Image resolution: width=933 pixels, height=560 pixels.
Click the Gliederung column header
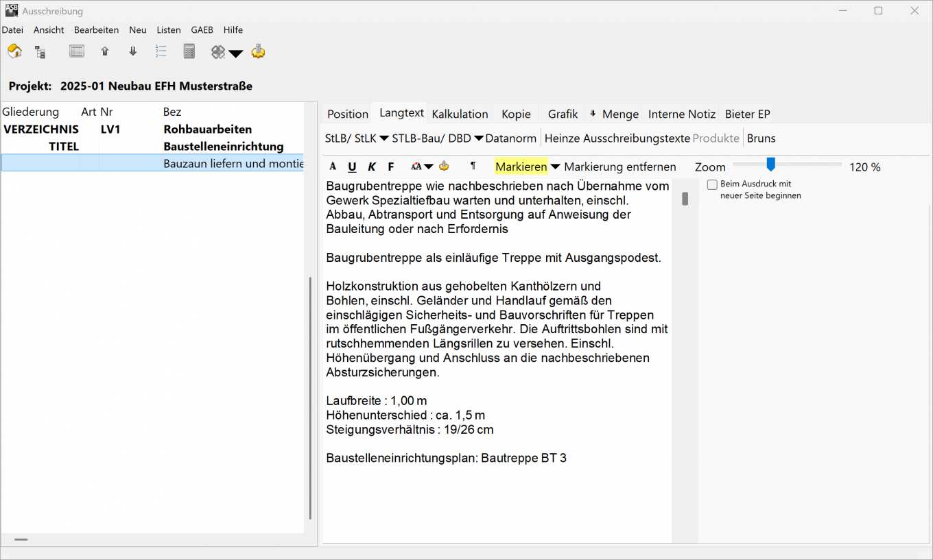click(31, 112)
